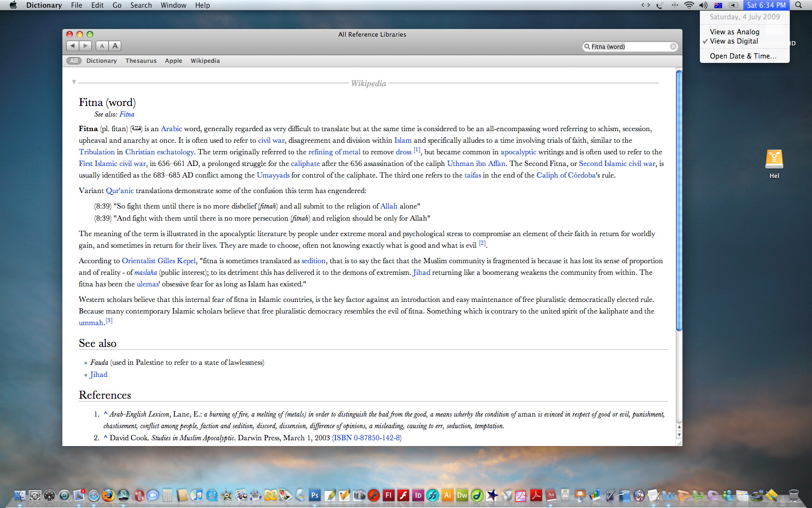Viewport: 812px width, 508px height.
Task: Launch Dreamweaver from the Dock
Action: point(462,495)
